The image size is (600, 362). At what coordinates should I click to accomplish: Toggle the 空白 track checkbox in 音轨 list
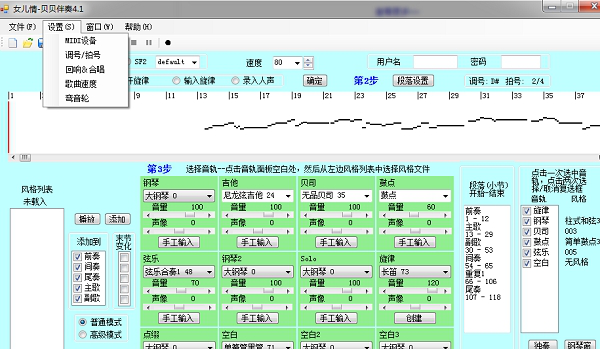point(527,263)
